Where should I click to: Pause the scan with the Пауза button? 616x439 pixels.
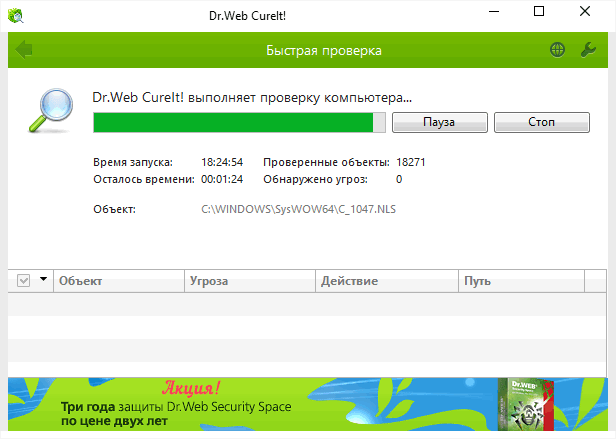pyautogui.click(x=440, y=122)
